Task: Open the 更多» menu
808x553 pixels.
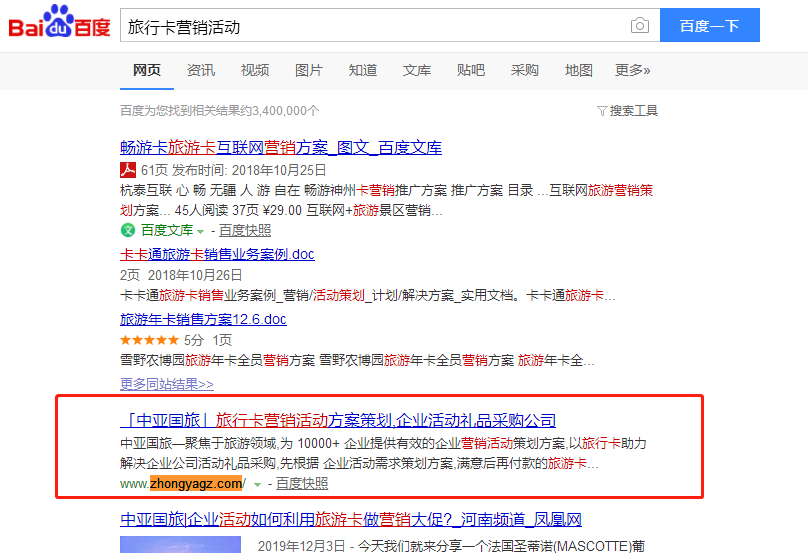Action: pyautogui.click(x=632, y=70)
